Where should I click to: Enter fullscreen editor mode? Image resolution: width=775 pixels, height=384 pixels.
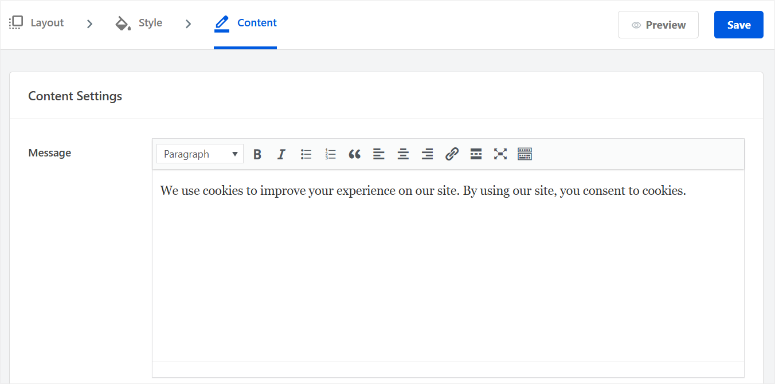pos(500,154)
